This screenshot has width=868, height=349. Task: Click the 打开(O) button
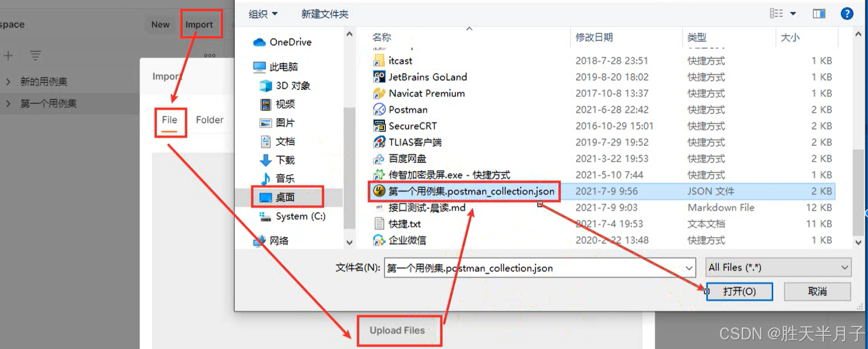[x=739, y=291]
